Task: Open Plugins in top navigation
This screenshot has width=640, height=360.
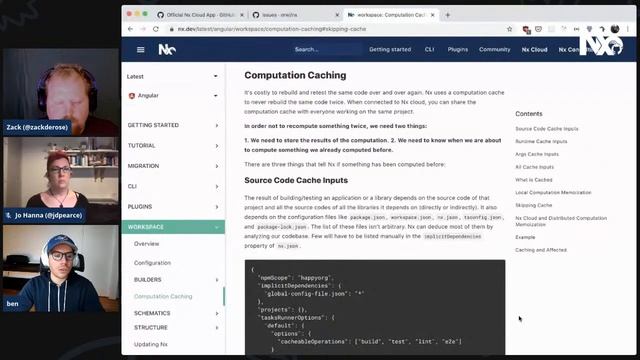Action: [458, 49]
